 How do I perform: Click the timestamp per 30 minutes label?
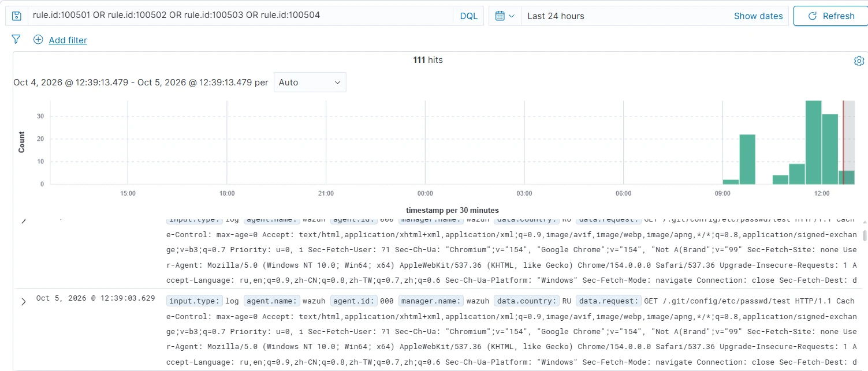pyautogui.click(x=452, y=210)
